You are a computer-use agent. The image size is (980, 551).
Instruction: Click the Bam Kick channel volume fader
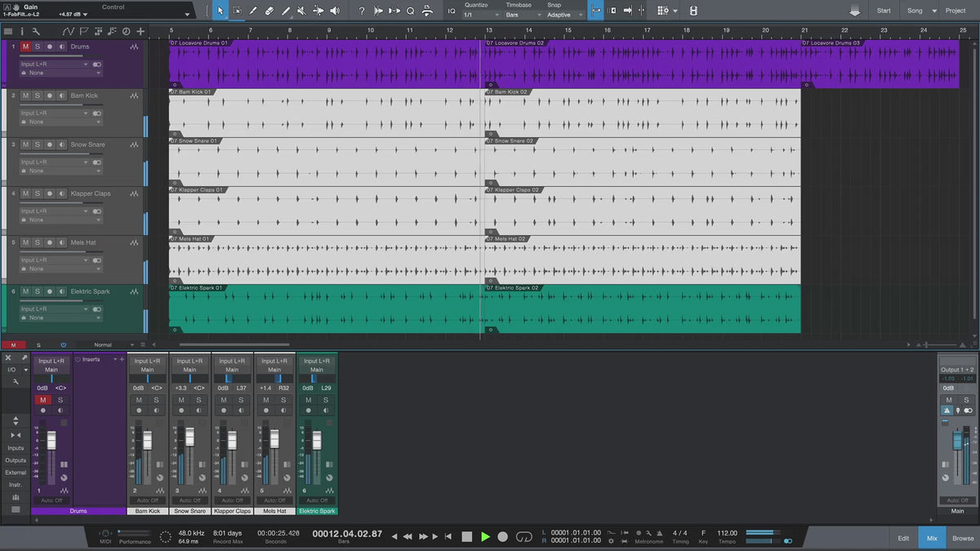148,441
